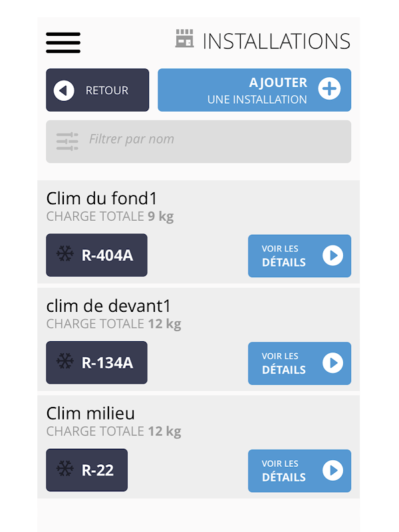Select the R-22 refrigerant badge

pos(87,470)
